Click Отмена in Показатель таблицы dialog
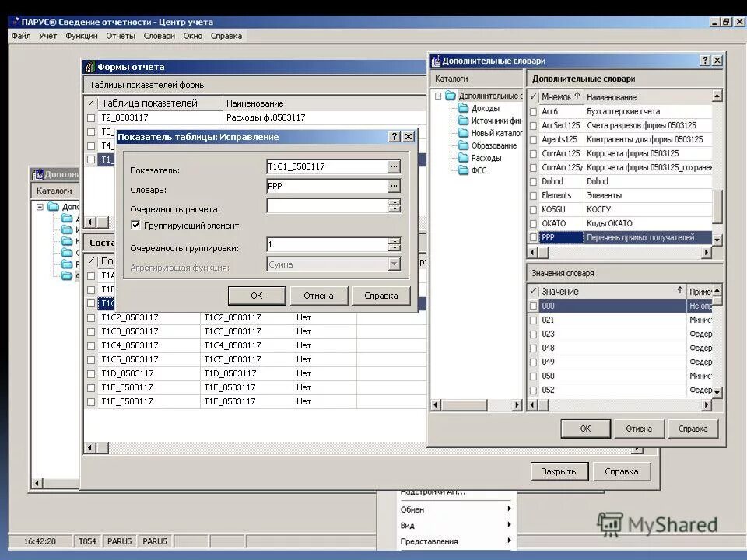Image resolution: width=747 pixels, height=560 pixels. point(319,296)
